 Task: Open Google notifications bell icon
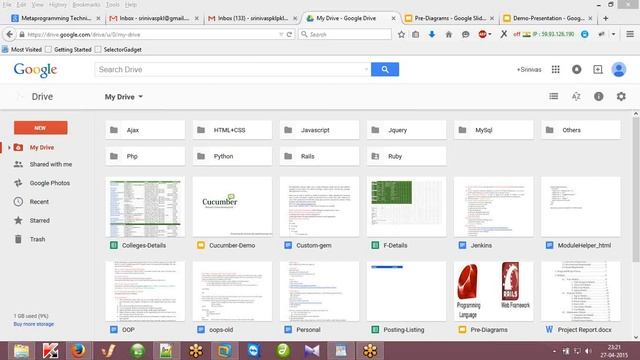(576, 69)
